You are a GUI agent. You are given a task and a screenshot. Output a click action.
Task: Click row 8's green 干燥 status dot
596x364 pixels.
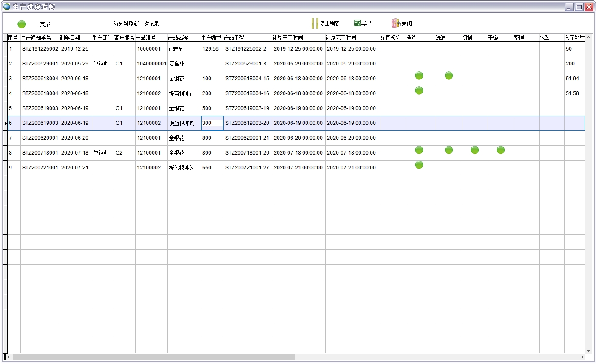500,150
